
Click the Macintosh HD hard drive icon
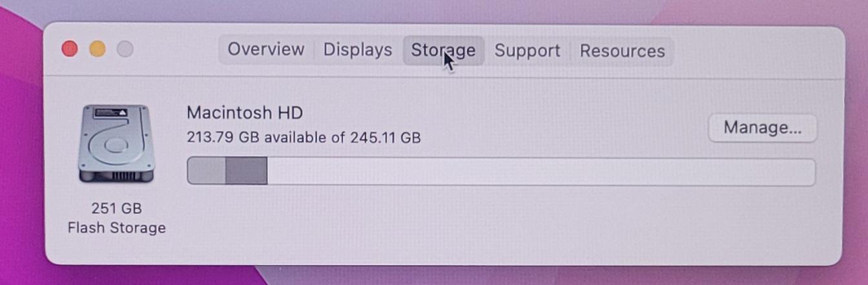click(116, 144)
